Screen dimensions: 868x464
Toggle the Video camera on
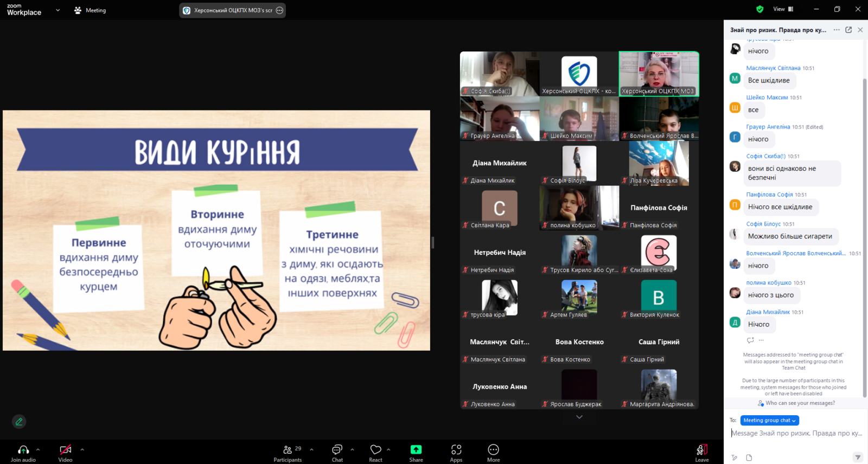tap(65, 450)
